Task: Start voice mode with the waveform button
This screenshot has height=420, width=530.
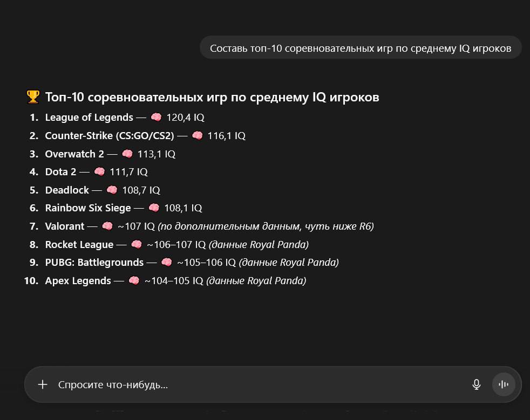Action: tap(504, 384)
